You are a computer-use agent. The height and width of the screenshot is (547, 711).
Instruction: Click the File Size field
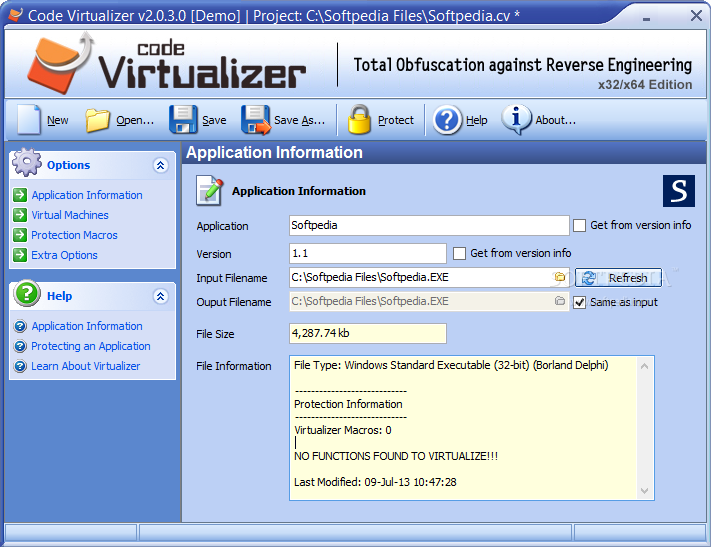click(368, 333)
